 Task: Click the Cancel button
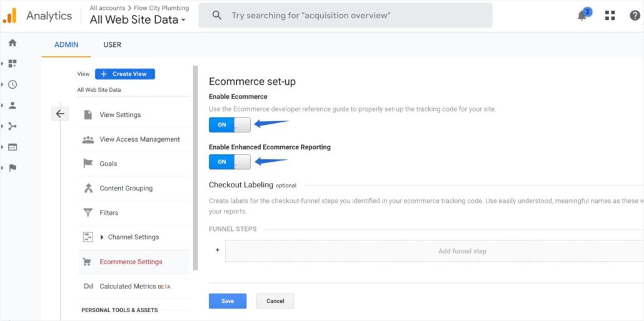[x=275, y=301]
